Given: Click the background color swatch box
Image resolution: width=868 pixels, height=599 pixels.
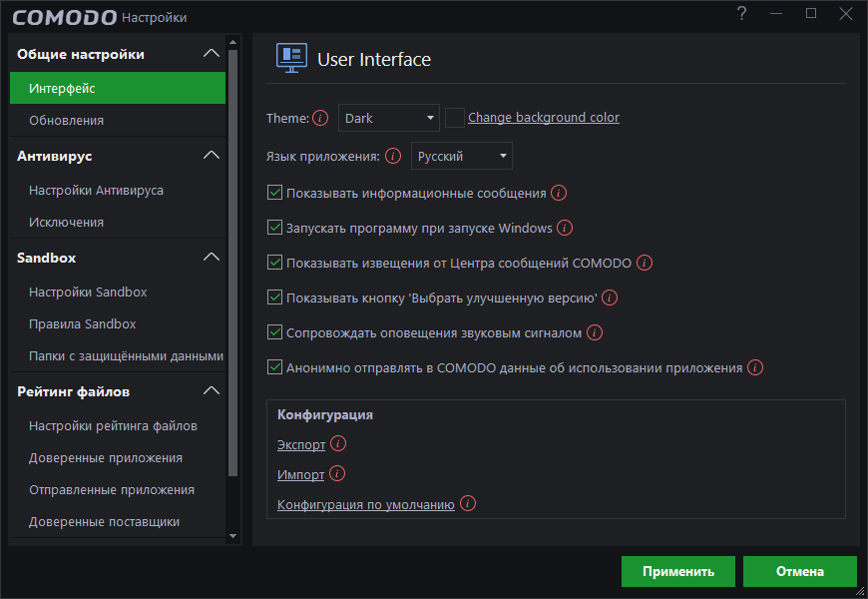Looking at the screenshot, I should pos(455,118).
